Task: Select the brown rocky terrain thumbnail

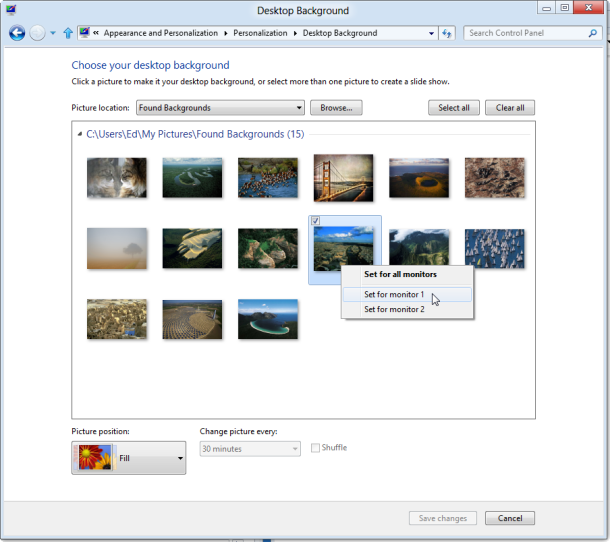Action: 494,178
